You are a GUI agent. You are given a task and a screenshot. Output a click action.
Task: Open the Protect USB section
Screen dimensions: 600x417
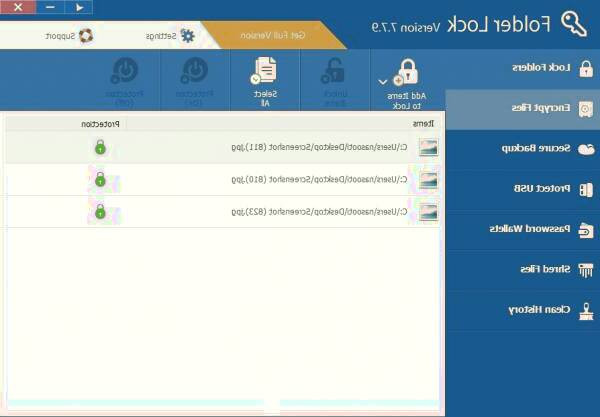tap(523, 190)
